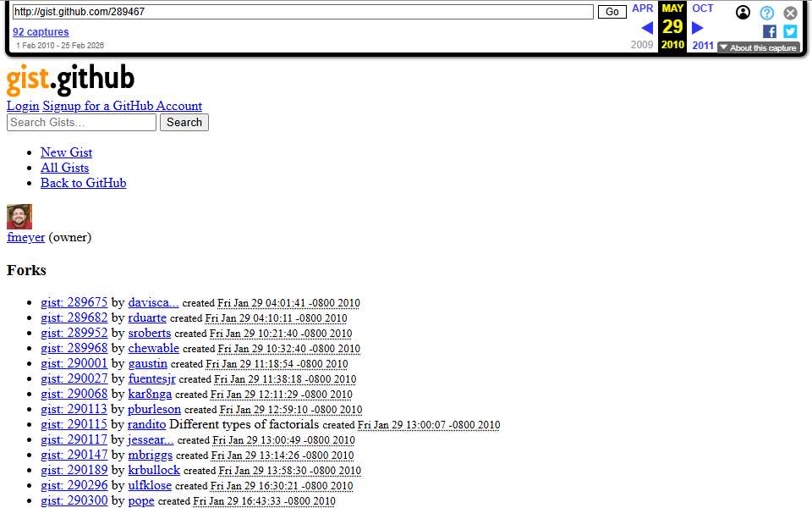This screenshot has height=508, width=812.
Task: Click the Search button
Action: 184,122
